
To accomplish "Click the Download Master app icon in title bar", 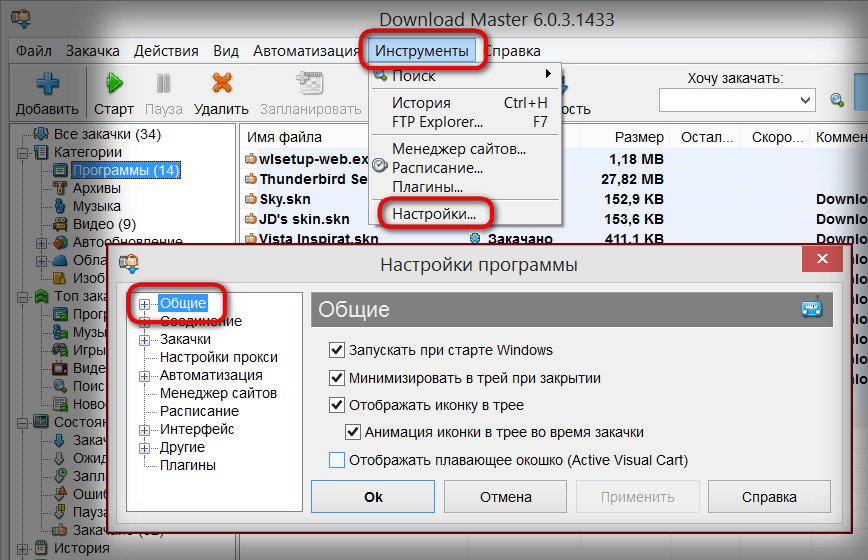I will 21,18.
